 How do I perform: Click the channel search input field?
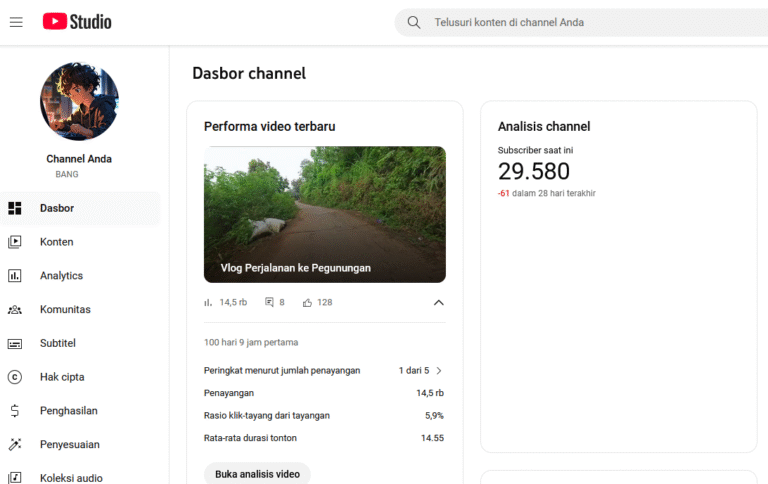pyautogui.click(x=590, y=22)
